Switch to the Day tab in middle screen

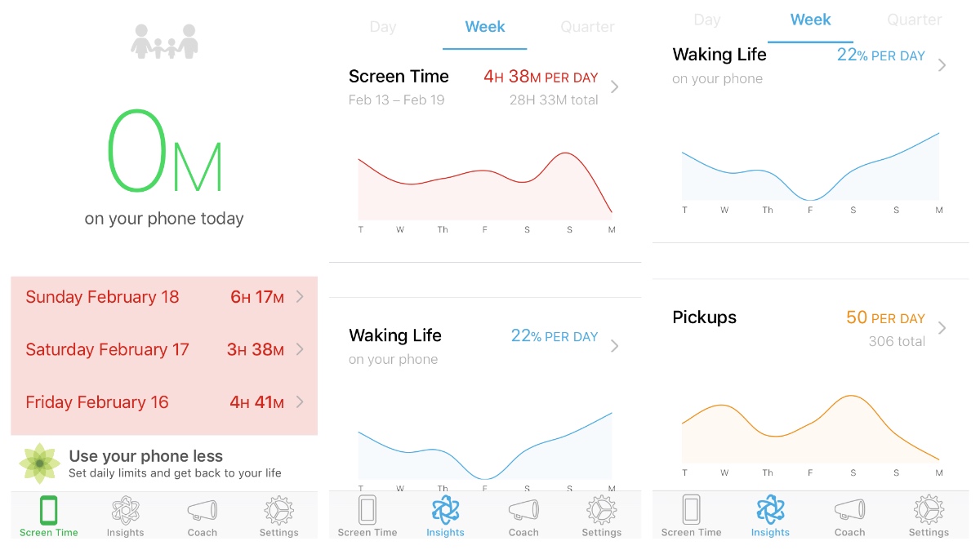pyautogui.click(x=382, y=27)
